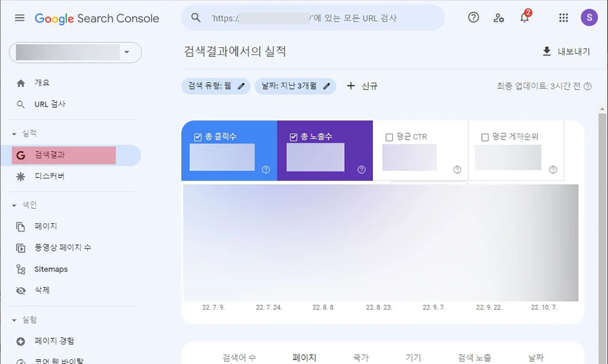Click the pages icon beside 페이지

[21, 227]
